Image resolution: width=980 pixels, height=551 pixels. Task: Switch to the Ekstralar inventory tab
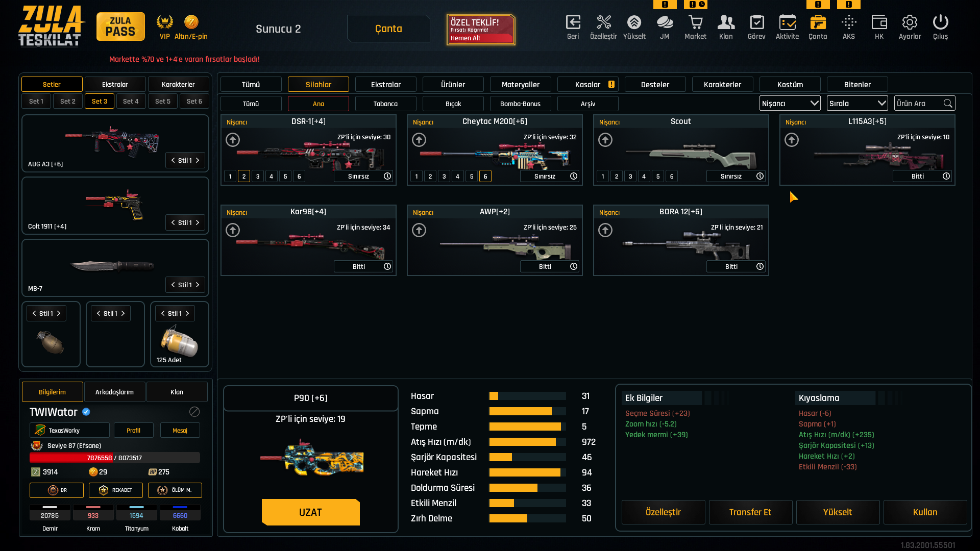tap(386, 84)
